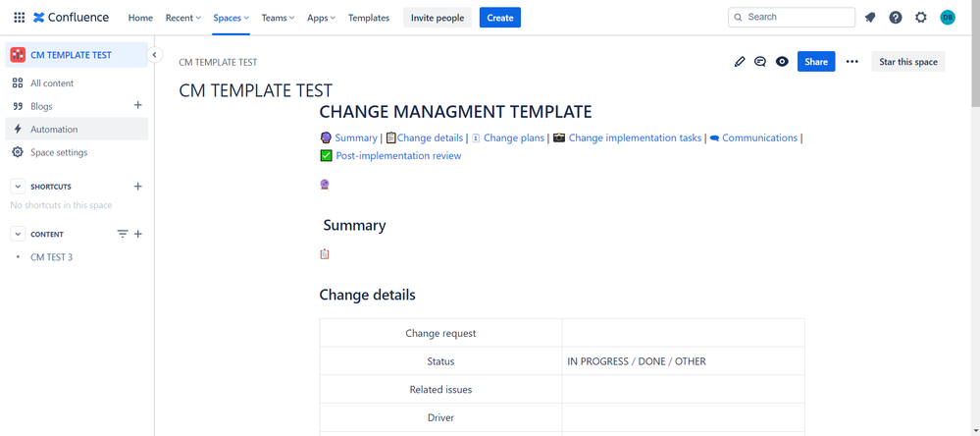Screen dimensions: 980x436
Task: Click the CM TEMPLATE TEST space icon
Action: [18, 54]
